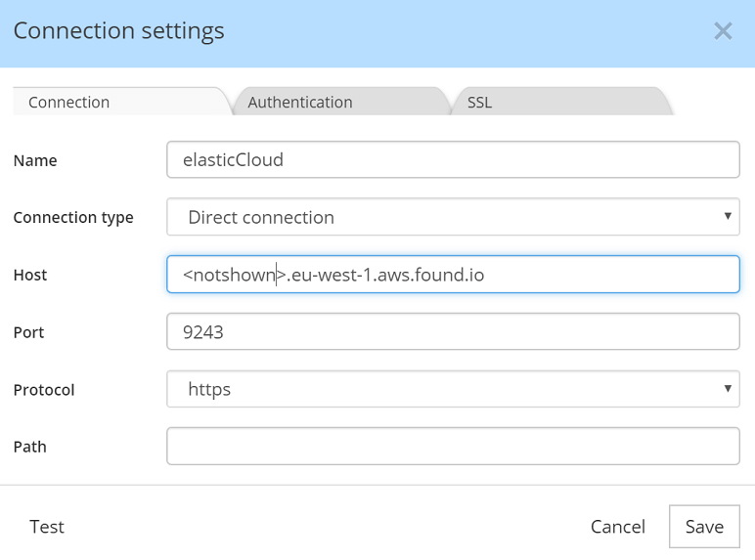Image resolution: width=755 pixels, height=560 pixels.
Task: Click the 'Name' label text
Action: pyautogui.click(x=35, y=160)
